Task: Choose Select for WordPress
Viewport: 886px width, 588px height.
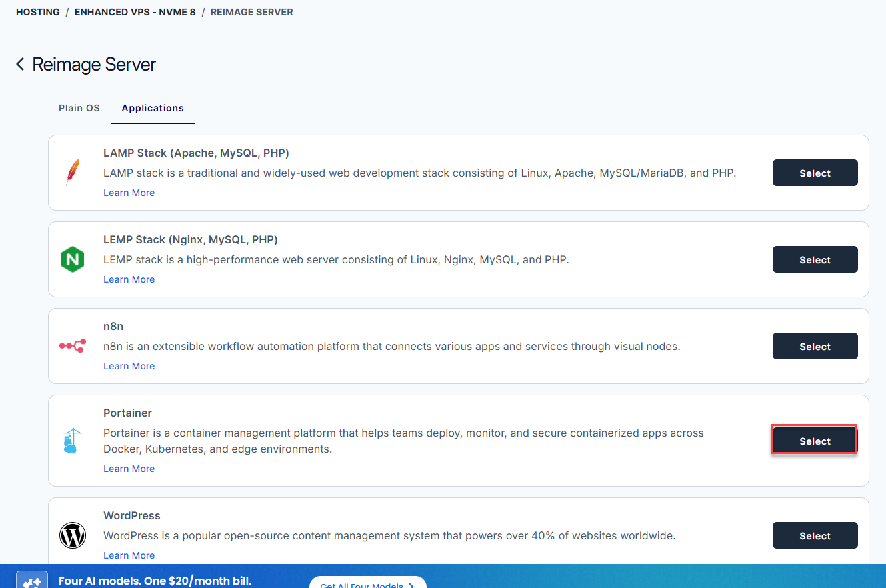Action: click(x=815, y=535)
